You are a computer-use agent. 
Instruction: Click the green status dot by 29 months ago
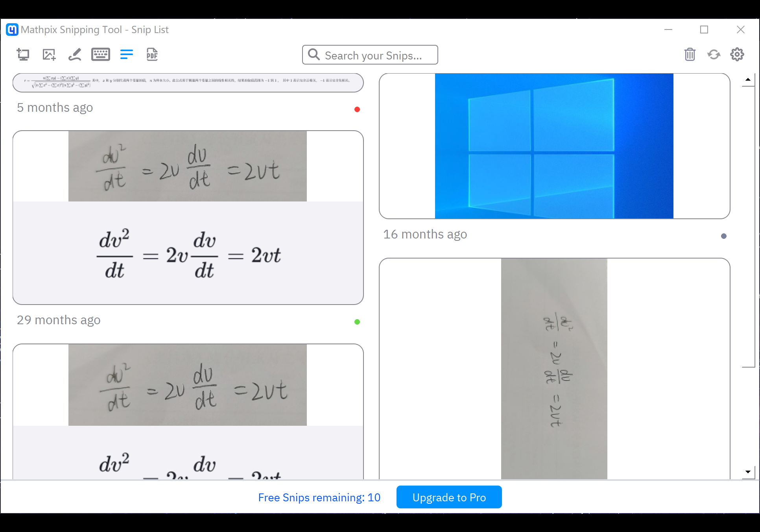(357, 322)
